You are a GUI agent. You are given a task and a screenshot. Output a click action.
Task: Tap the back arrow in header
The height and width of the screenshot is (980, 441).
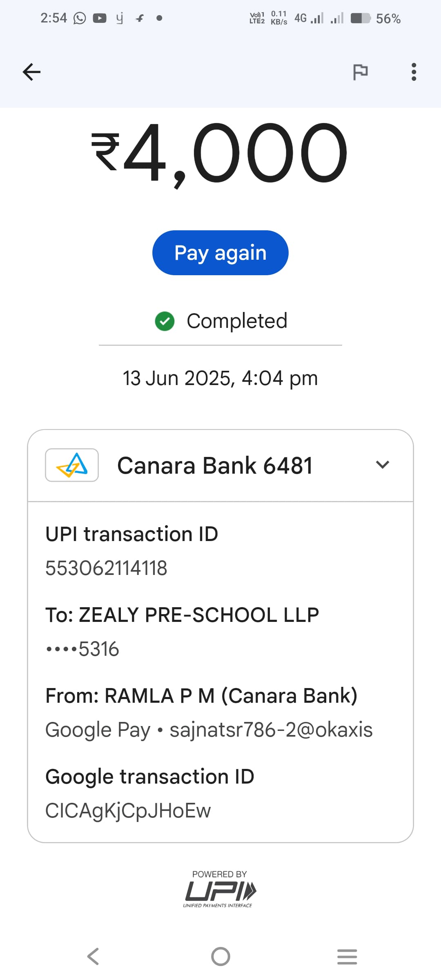tap(31, 72)
